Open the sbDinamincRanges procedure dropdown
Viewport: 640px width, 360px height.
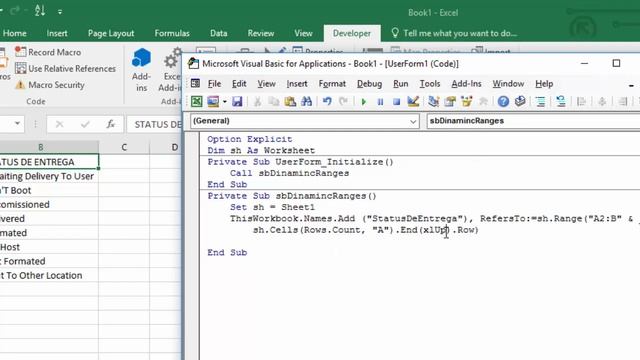(x=533, y=121)
